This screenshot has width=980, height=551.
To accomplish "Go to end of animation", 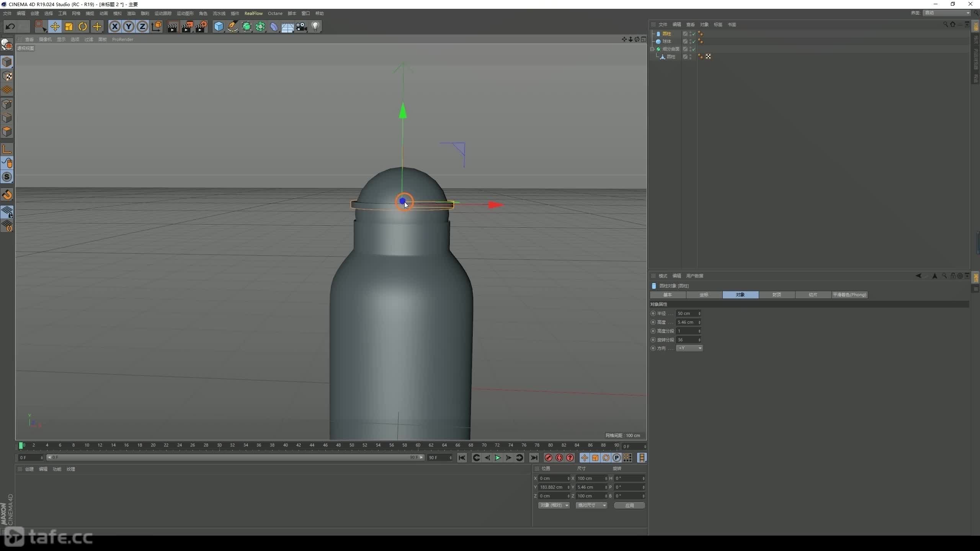I will (x=534, y=458).
